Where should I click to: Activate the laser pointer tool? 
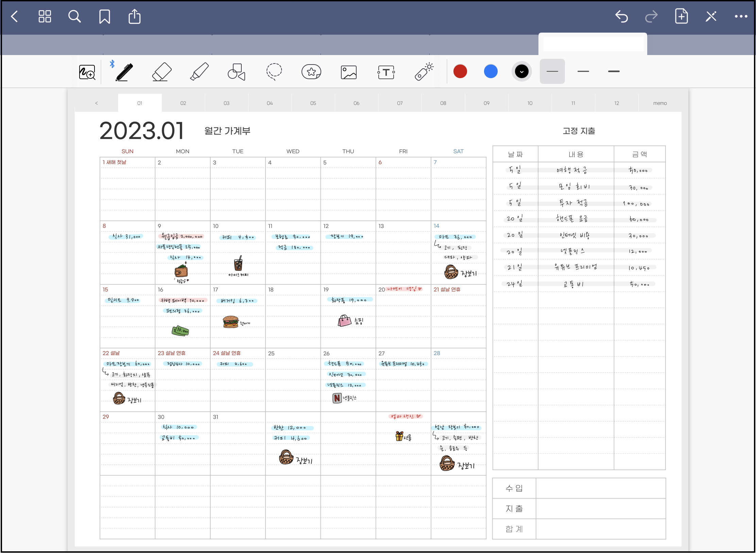point(424,72)
